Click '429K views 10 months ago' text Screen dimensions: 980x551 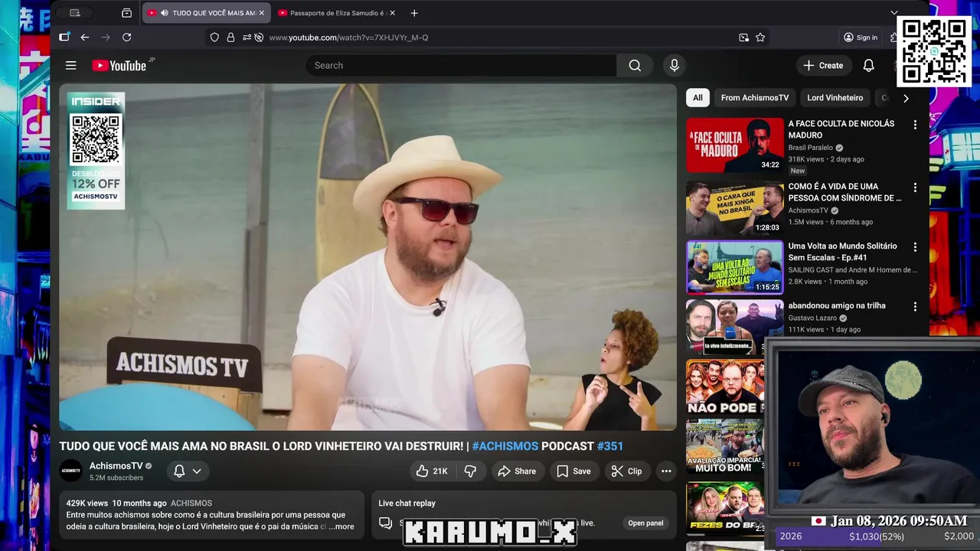(116, 504)
